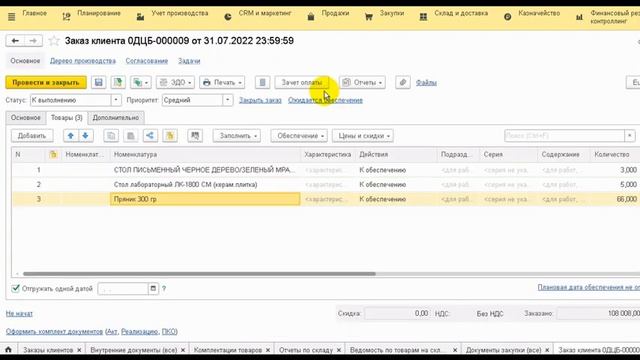
Task: Split the row icon in the goods toolbar
Action: tap(150, 136)
